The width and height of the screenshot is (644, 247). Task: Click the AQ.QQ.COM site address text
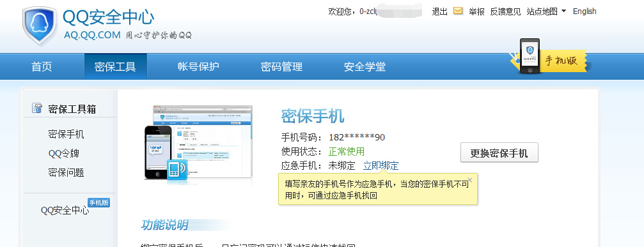tap(92, 35)
